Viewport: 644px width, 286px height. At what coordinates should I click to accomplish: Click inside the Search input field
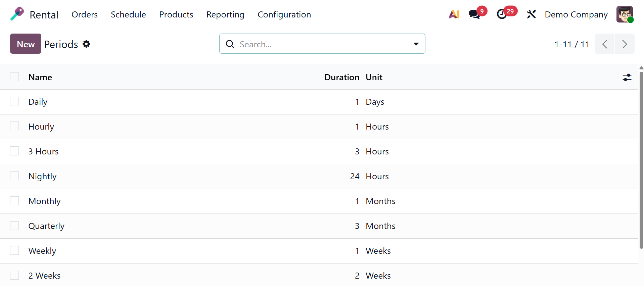click(322, 44)
